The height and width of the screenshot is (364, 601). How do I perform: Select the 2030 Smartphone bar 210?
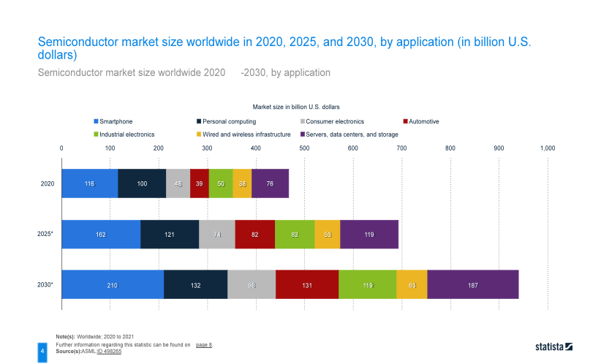(113, 284)
